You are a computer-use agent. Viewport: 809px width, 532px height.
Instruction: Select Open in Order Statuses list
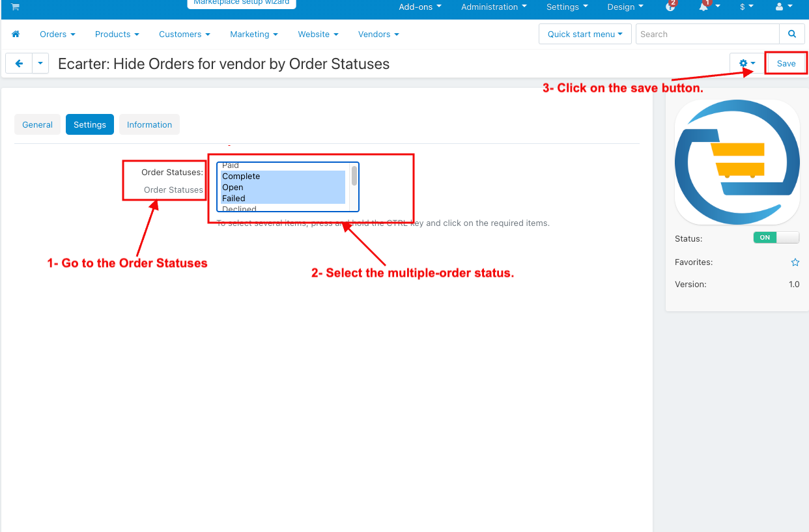[283, 187]
